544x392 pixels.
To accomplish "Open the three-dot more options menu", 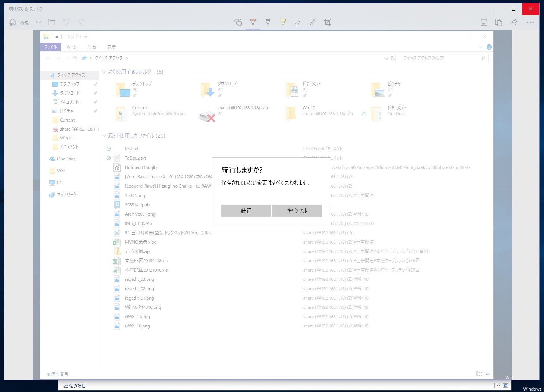I will [x=530, y=22].
